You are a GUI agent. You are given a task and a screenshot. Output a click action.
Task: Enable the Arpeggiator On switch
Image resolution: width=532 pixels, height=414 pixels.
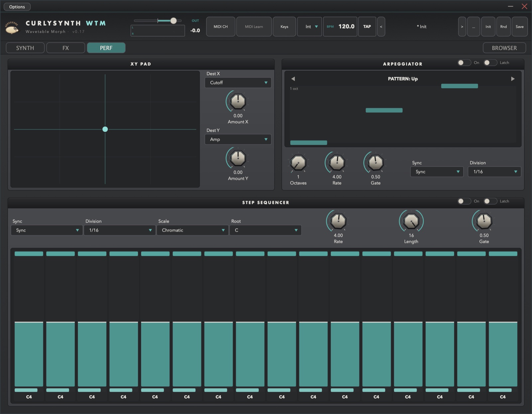point(464,63)
